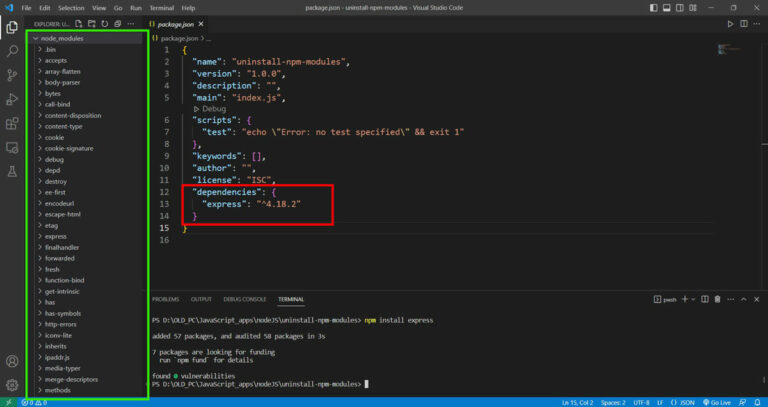Open the Source Control view
The image size is (768, 407).
12,75
